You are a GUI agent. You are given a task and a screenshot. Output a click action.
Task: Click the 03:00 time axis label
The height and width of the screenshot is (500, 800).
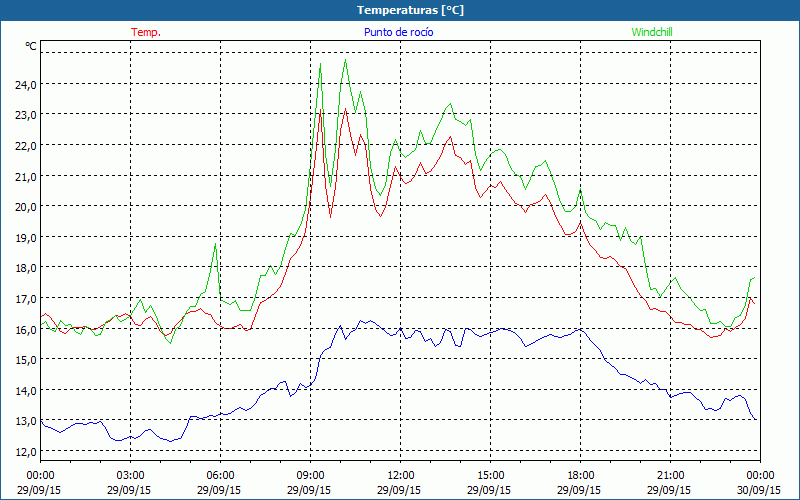pos(131,476)
